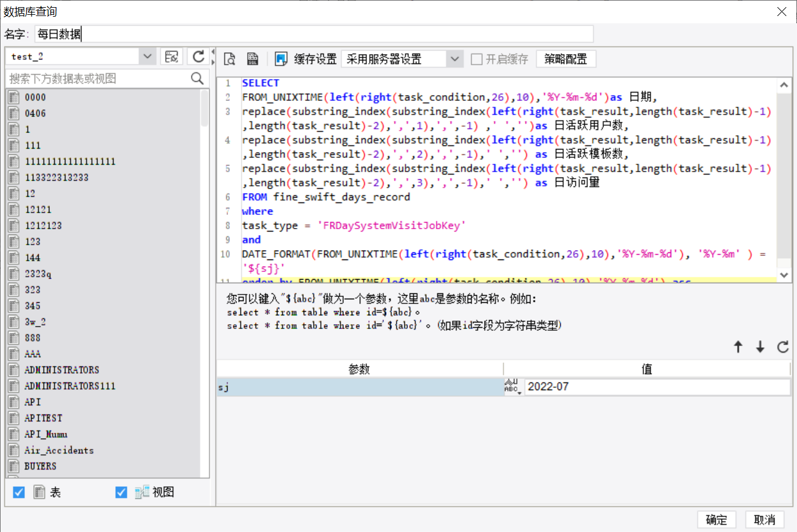The width and height of the screenshot is (797, 532).
Task: Click the table icon next to 表 label
Action: coord(39,492)
